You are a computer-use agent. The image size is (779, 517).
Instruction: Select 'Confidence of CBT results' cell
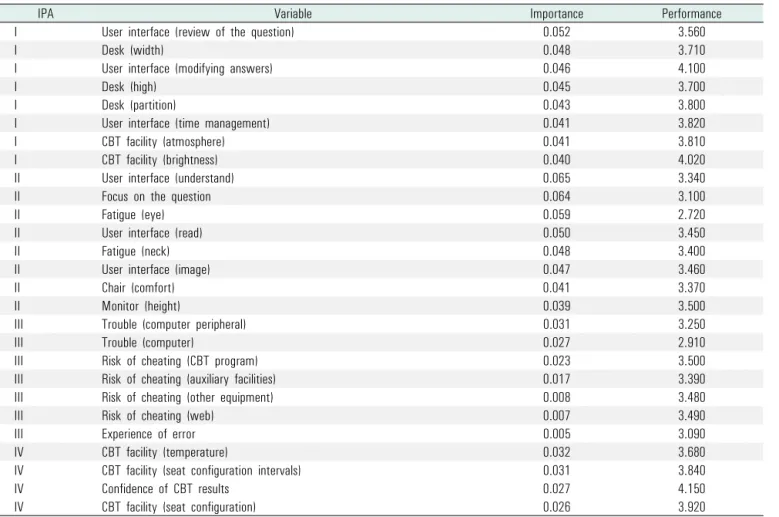[165, 489]
